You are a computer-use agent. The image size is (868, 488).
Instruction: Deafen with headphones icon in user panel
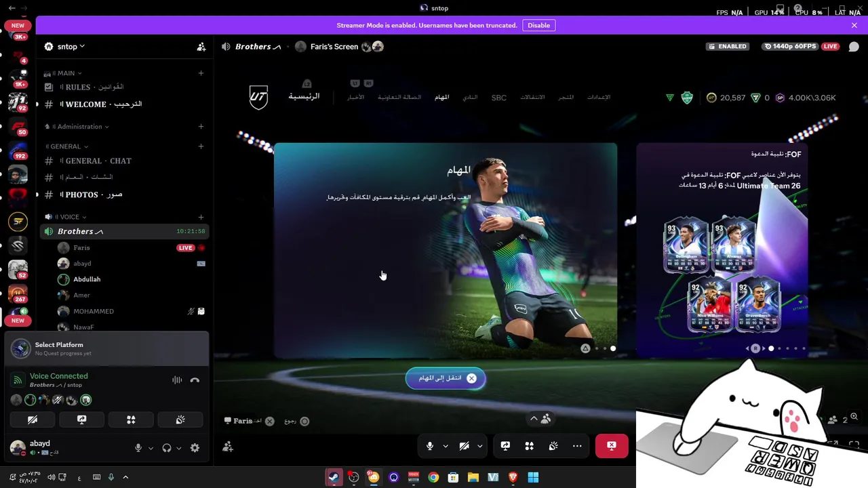tap(167, 448)
